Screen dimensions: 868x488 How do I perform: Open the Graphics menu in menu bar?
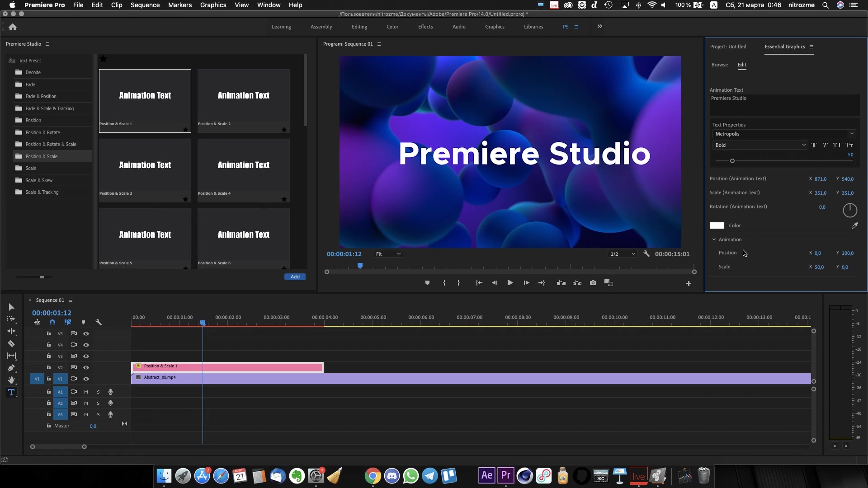[214, 5]
